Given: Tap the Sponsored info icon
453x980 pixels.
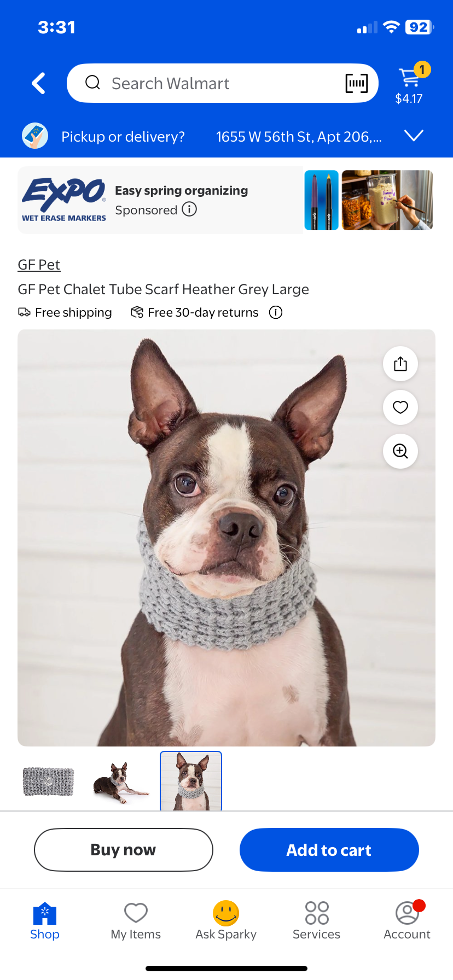Looking at the screenshot, I should pos(189,209).
